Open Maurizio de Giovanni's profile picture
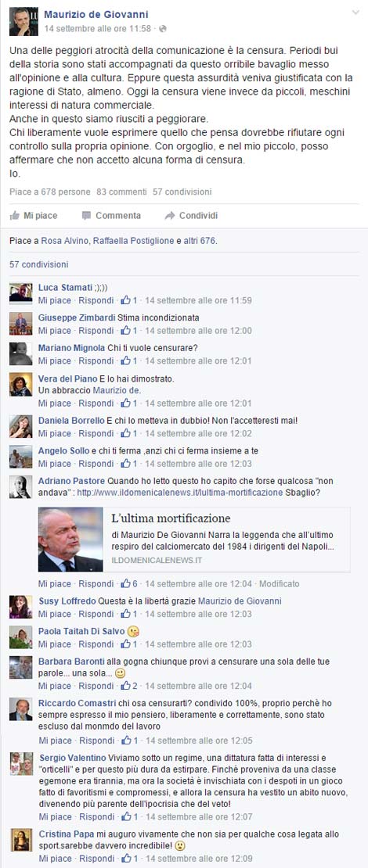368x868 pixels. tap(23, 21)
